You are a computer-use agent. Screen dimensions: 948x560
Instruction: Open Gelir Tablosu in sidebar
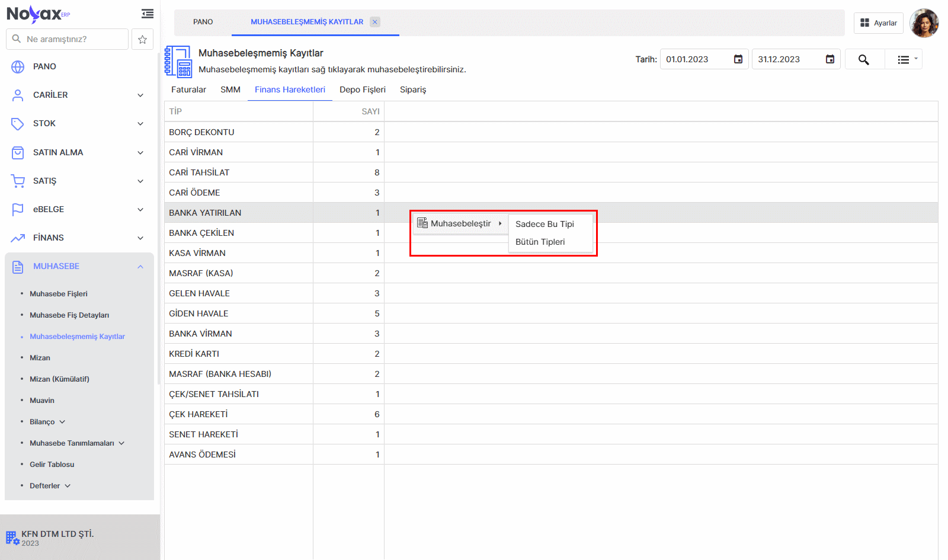[x=52, y=465]
